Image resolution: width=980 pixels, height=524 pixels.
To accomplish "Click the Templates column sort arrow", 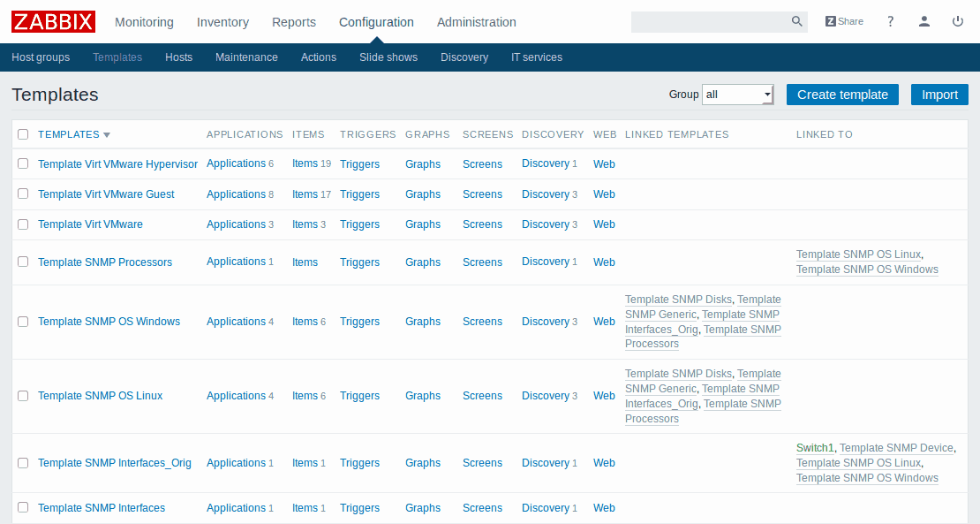I will (107, 135).
